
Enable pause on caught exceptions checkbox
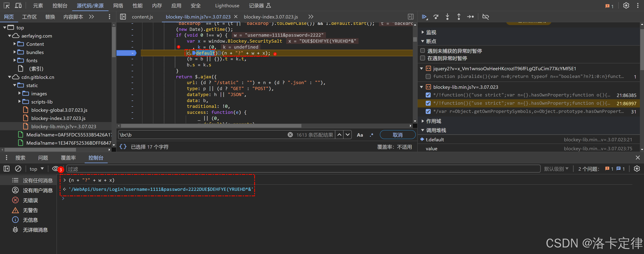click(x=423, y=58)
